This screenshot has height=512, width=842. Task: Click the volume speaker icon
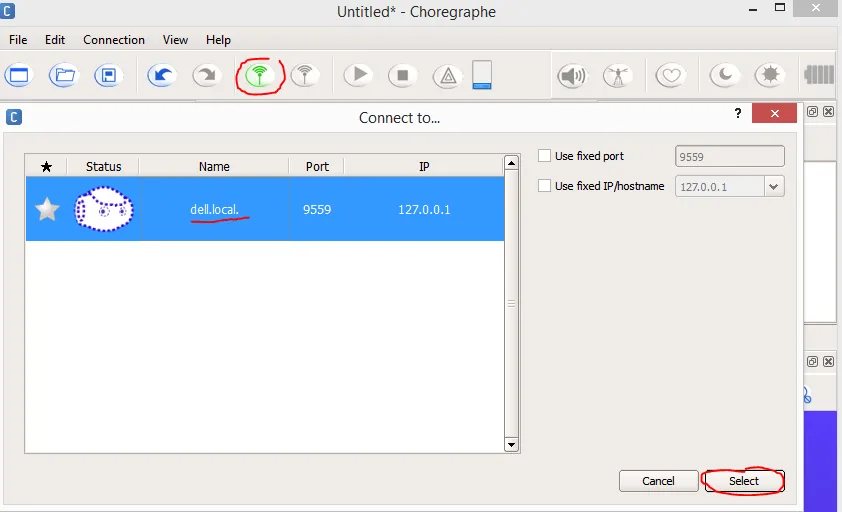(x=572, y=76)
